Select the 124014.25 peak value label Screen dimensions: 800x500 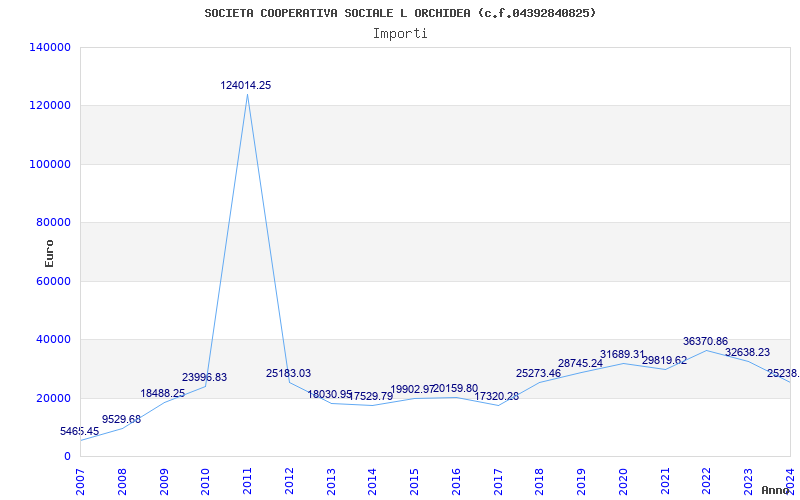[x=245, y=86]
